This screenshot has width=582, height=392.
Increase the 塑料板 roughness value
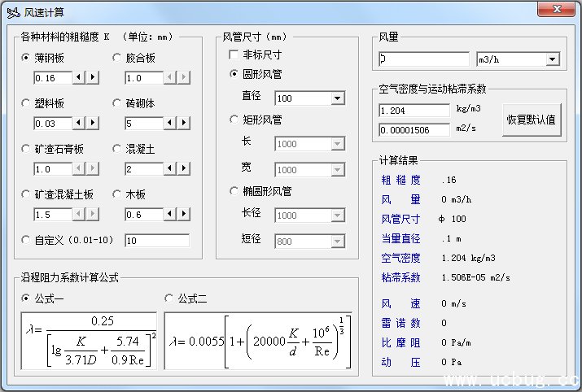click(x=92, y=124)
